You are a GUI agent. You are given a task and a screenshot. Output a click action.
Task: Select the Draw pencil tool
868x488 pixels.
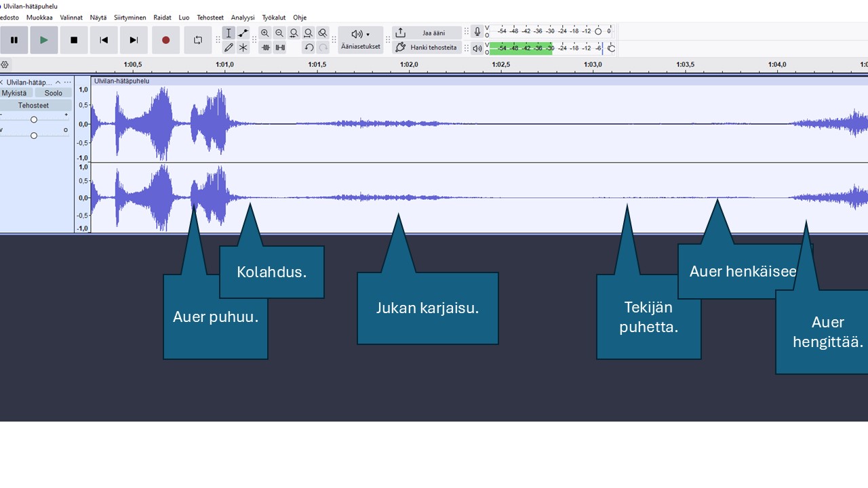[x=229, y=47]
